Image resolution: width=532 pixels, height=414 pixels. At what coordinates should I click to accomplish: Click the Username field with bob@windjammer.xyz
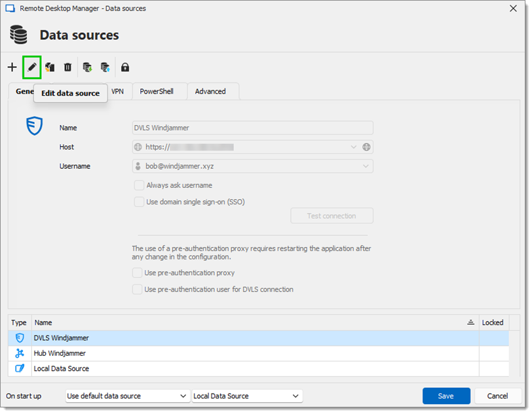(253, 166)
